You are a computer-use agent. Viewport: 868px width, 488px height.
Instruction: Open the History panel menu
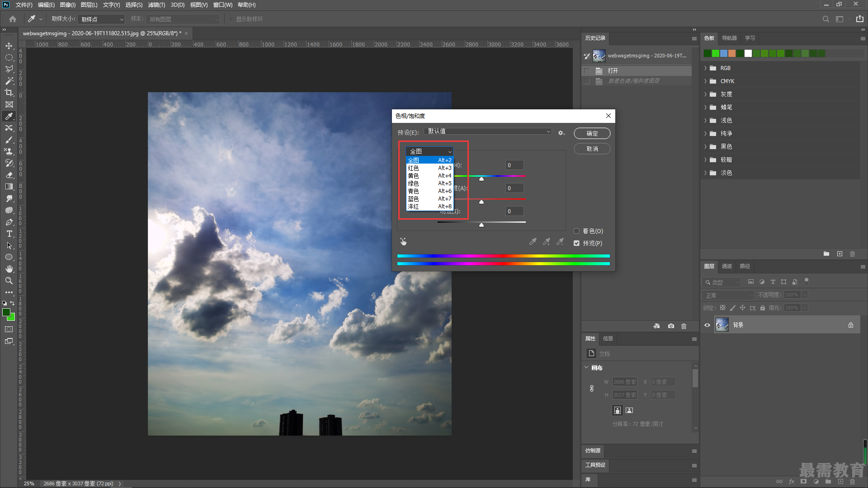point(694,38)
